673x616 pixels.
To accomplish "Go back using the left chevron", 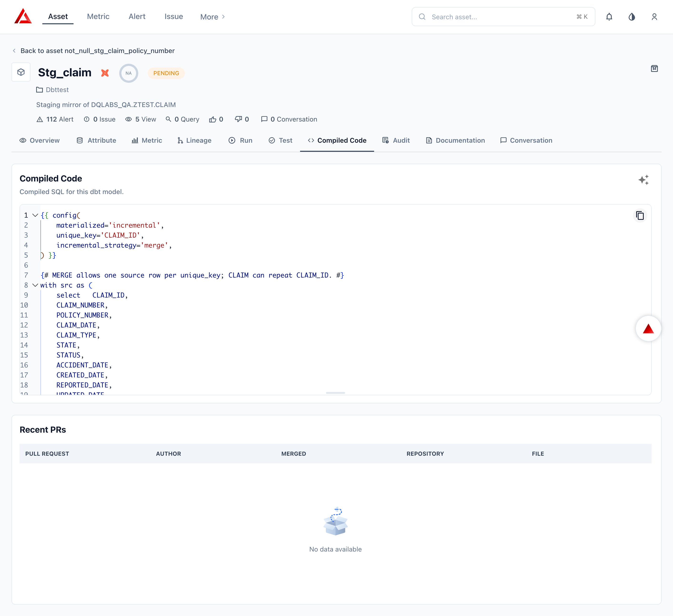I will click(x=14, y=51).
